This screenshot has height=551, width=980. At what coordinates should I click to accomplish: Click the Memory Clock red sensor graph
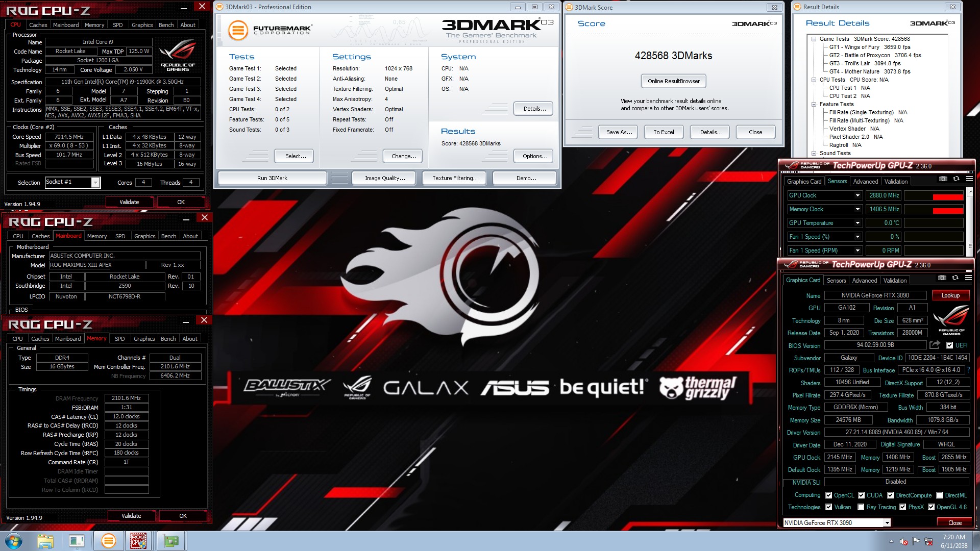tap(934, 209)
